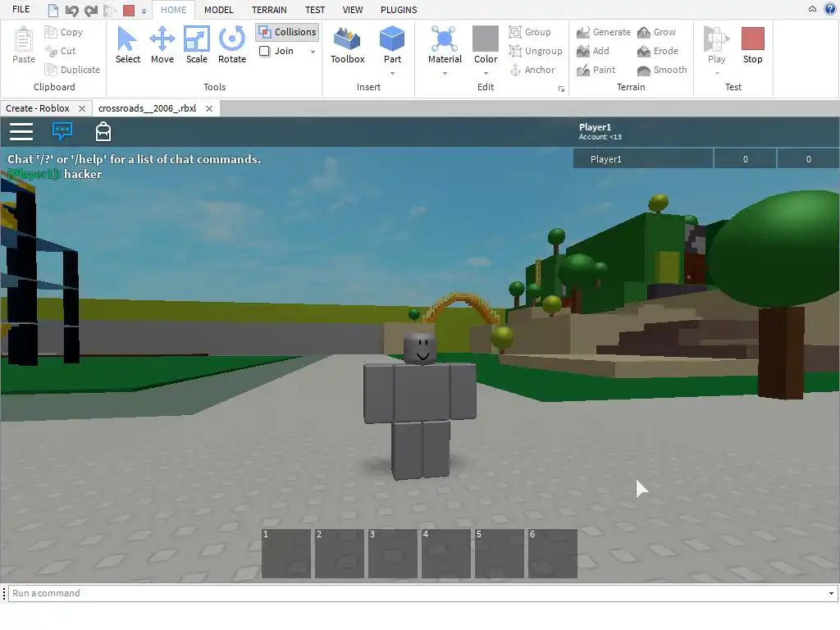This screenshot has width=840, height=630.
Task: Close the crossroads__2006_.rbxl tab
Action: tap(209, 108)
